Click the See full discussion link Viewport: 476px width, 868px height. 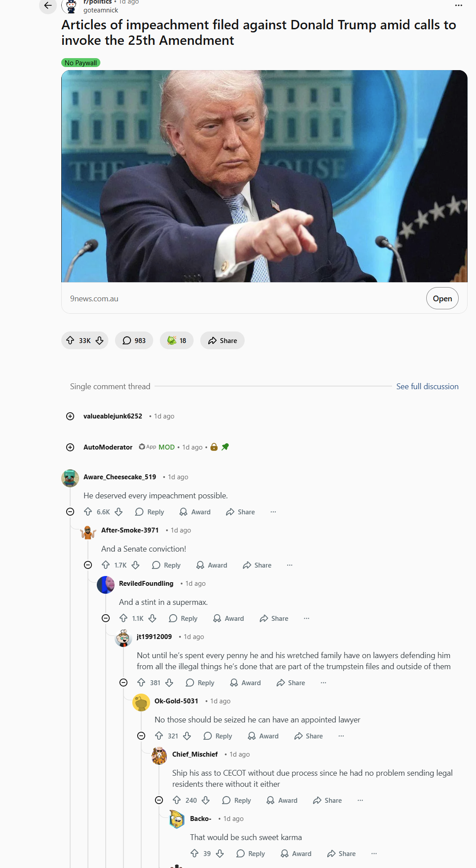427,387
